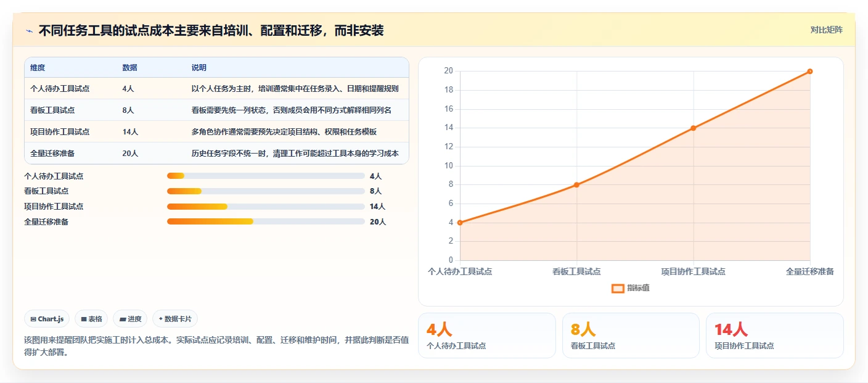Viewport: 868px width, 383px height.
Task: Click the 看板工具试点 cell in the table
Action: pyautogui.click(x=52, y=110)
